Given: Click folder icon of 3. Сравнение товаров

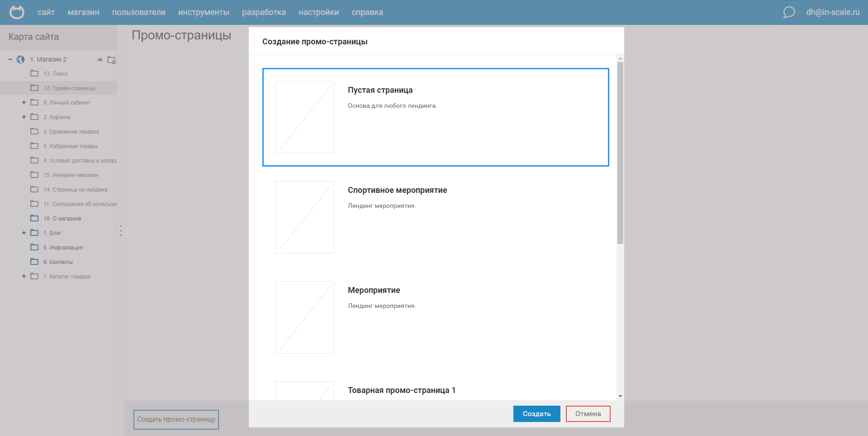Looking at the screenshot, I should point(34,131).
